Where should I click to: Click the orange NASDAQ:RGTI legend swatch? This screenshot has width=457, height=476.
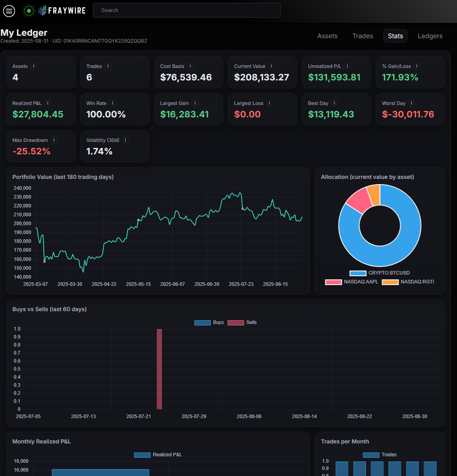point(390,282)
